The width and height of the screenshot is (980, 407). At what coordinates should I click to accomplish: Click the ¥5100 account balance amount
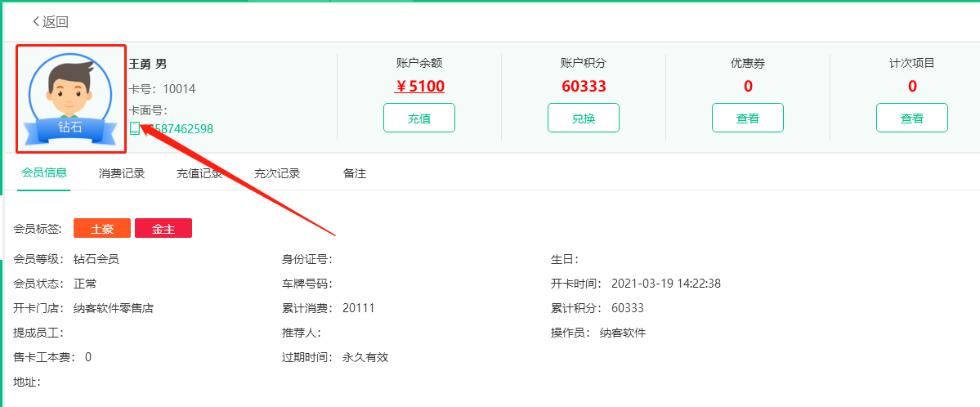coord(419,86)
